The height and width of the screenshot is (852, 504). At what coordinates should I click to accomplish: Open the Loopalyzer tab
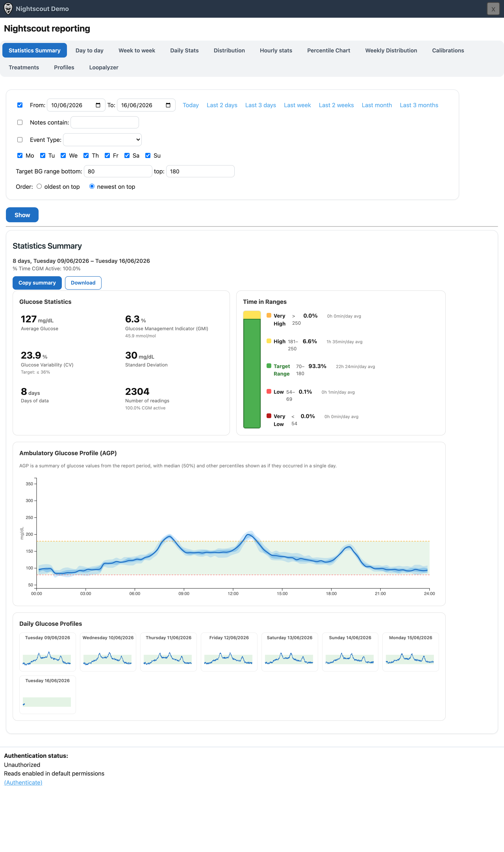pos(104,67)
